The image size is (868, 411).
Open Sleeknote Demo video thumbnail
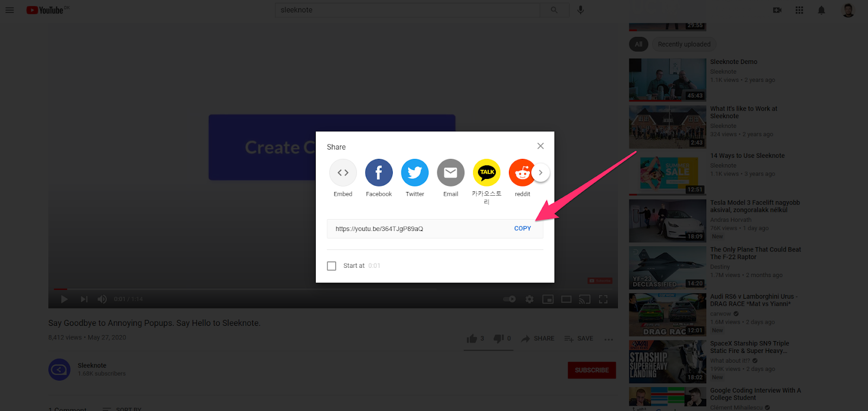pyautogui.click(x=668, y=80)
